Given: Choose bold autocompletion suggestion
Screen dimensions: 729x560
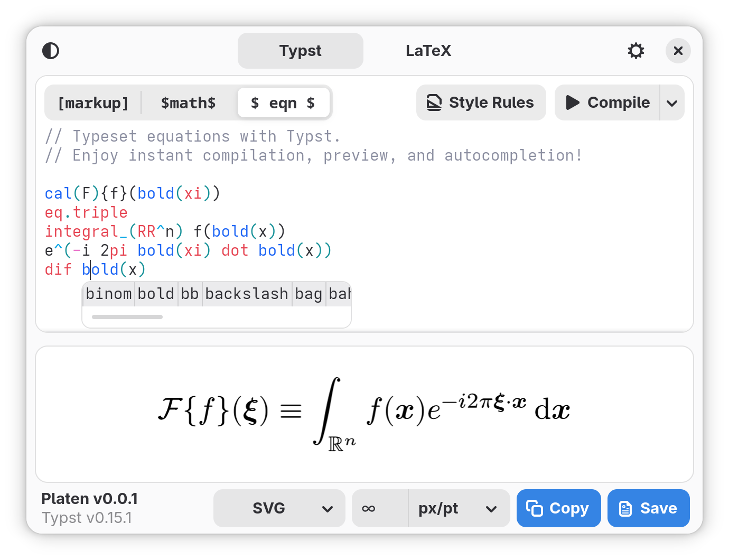Looking at the screenshot, I should click(156, 294).
